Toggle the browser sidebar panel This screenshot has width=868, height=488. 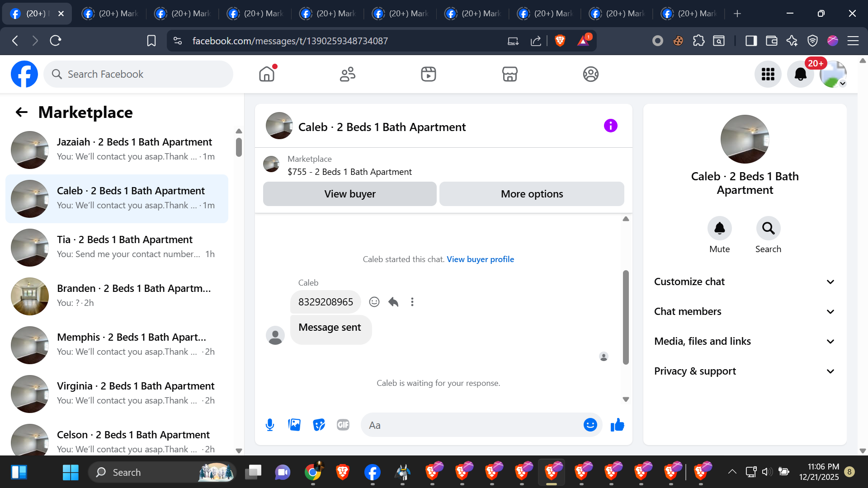751,41
